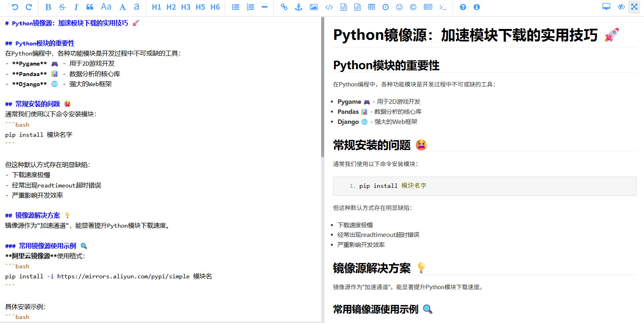
Task: Apply bold formatting with B icon
Action: click(48, 7)
